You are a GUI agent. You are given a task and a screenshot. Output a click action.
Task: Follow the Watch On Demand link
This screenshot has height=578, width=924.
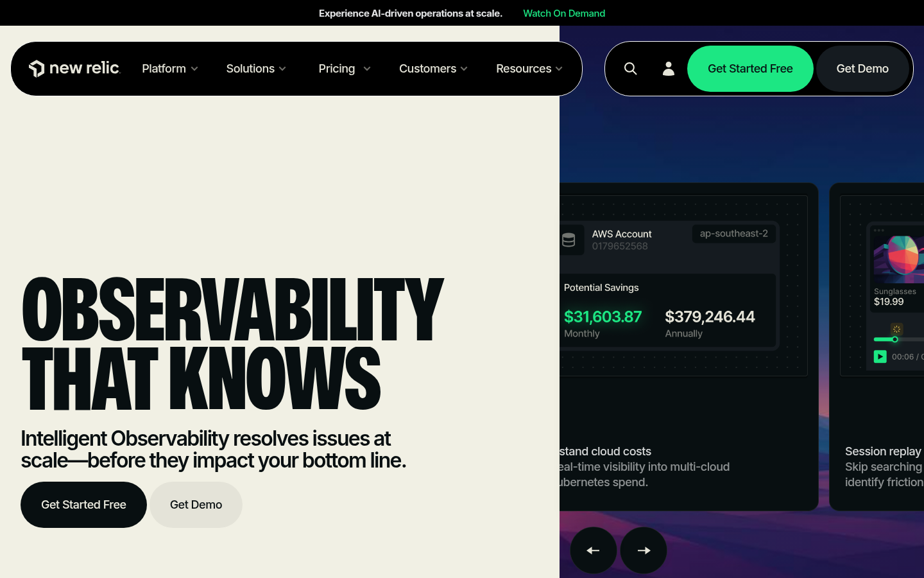[564, 13]
